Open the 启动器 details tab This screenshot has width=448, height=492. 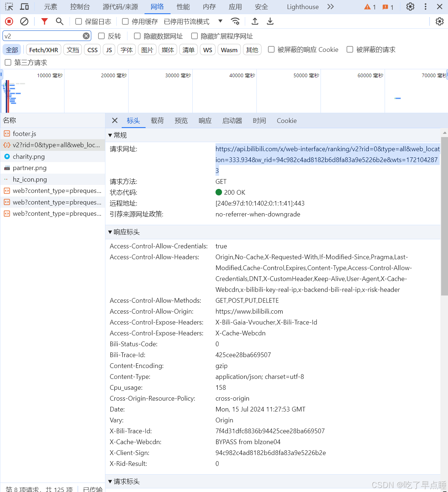[232, 120]
